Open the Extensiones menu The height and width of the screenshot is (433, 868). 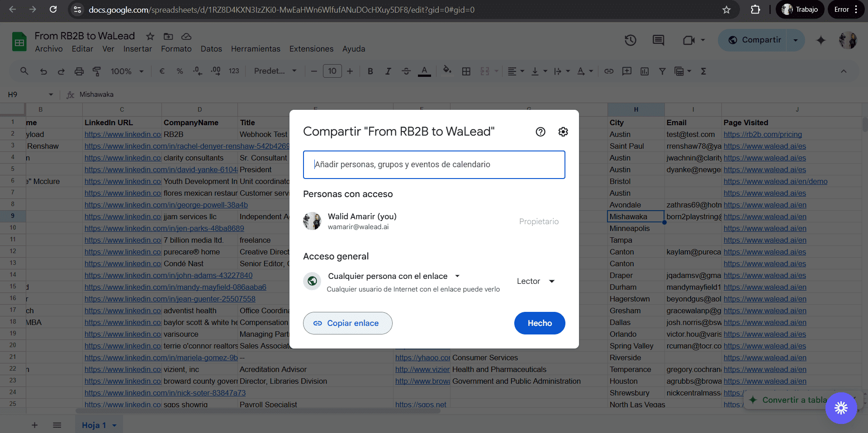pos(311,49)
